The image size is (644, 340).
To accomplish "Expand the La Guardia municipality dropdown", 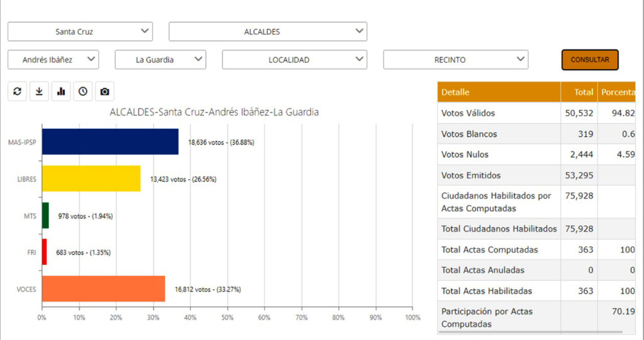I will pyautogui.click(x=160, y=60).
